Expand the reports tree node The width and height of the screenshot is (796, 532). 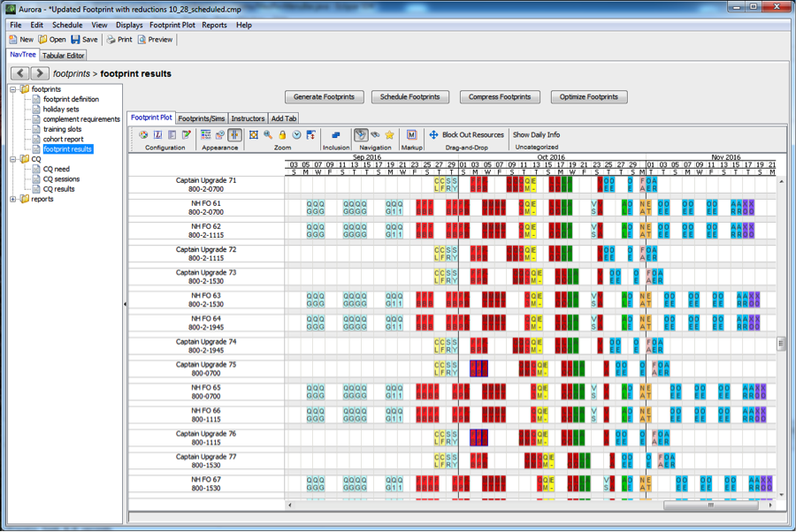pos(13,199)
